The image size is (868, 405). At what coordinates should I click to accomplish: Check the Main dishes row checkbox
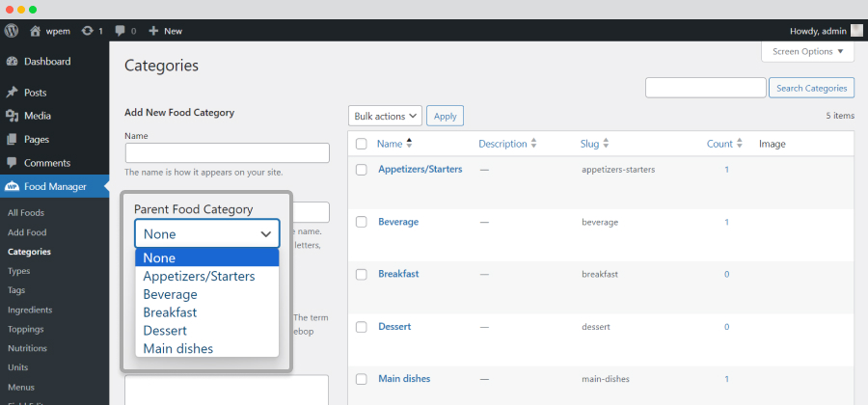pyautogui.click(x=362, y=379)
